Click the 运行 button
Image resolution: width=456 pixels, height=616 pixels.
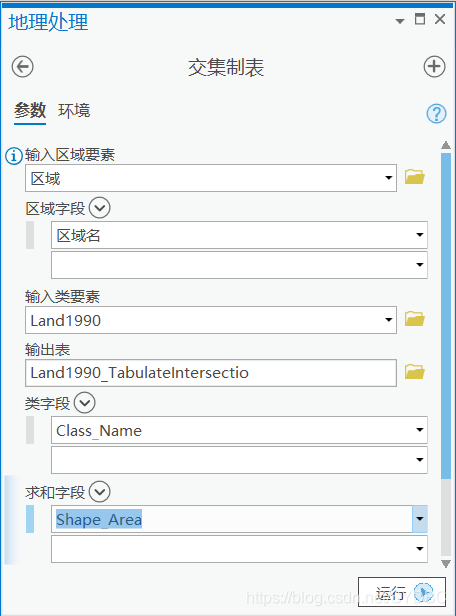click(402, 592)
